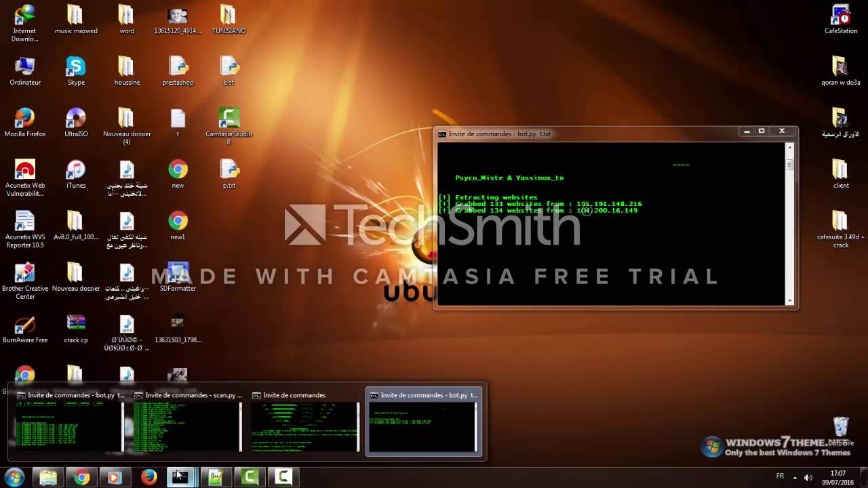Viewport: 868px width, 488px height.
Task: Click the Windows Start button
Action: pyautogui.click(x=14, y=477)
